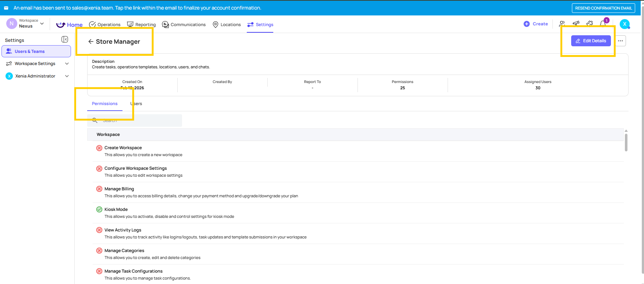Toggle the Create Workspace permission status icon
The height and width of the screenshot is (284, 644).
(99, 148)
